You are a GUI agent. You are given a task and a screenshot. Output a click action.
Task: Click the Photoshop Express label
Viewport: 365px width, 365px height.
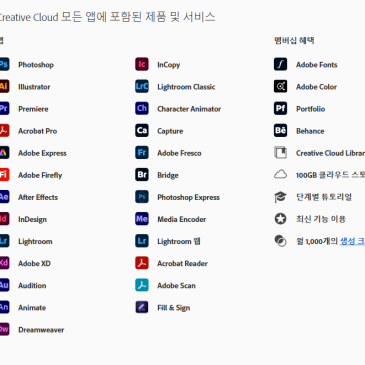click(188, 197)
